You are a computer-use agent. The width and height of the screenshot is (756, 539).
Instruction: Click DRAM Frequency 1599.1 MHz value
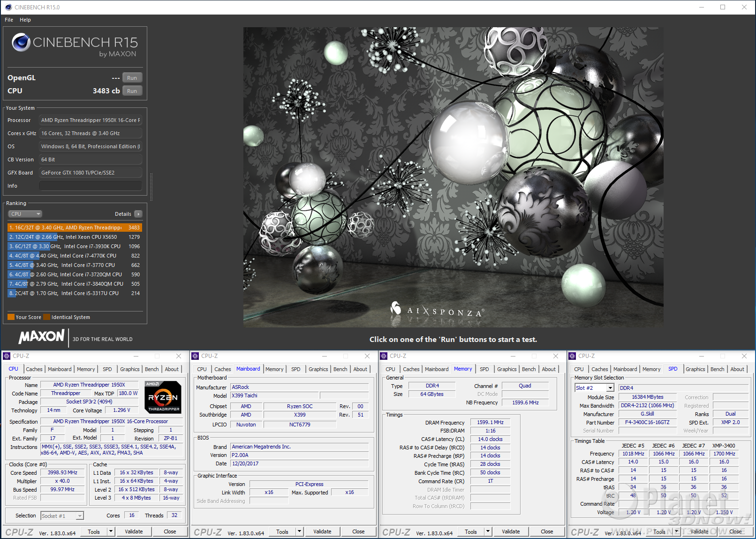click(491, 422)
